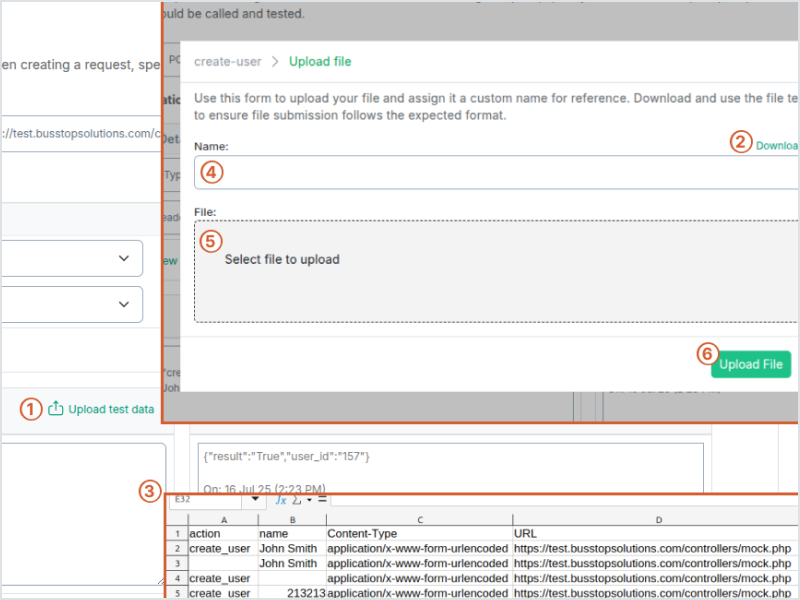Click the sum (Σ) icon in the spreadsheet toolbar

click(297, 499)
